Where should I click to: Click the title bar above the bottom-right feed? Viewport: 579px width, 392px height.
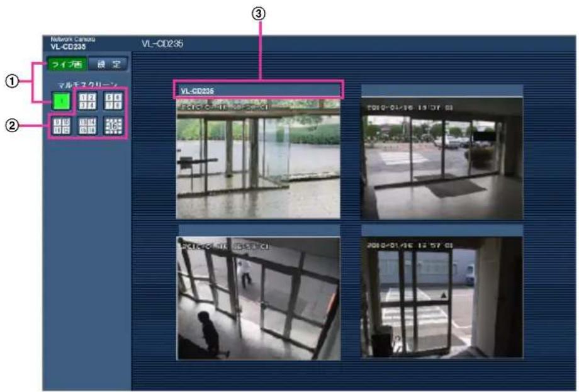442,230
